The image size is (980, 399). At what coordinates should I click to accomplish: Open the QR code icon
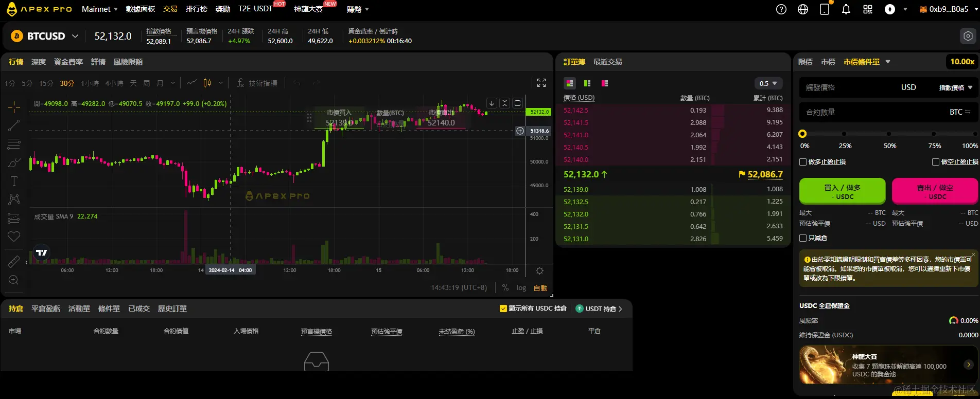coord(868,9)
